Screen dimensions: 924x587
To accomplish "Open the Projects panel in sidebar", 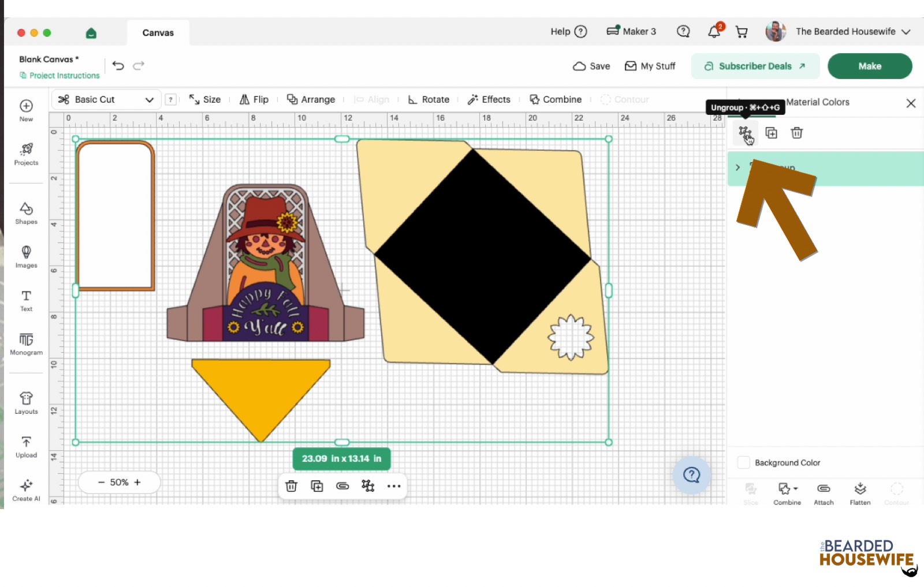I will click(26, 154).
